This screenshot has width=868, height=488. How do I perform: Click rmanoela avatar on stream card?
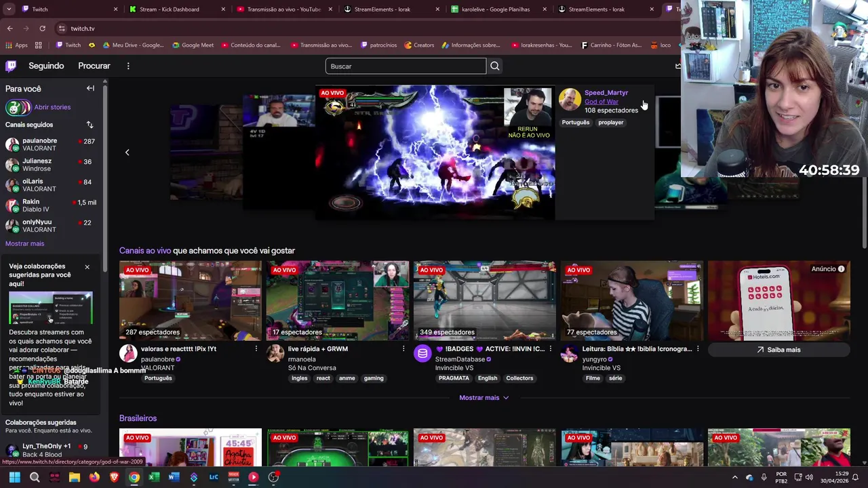(275, 353)
